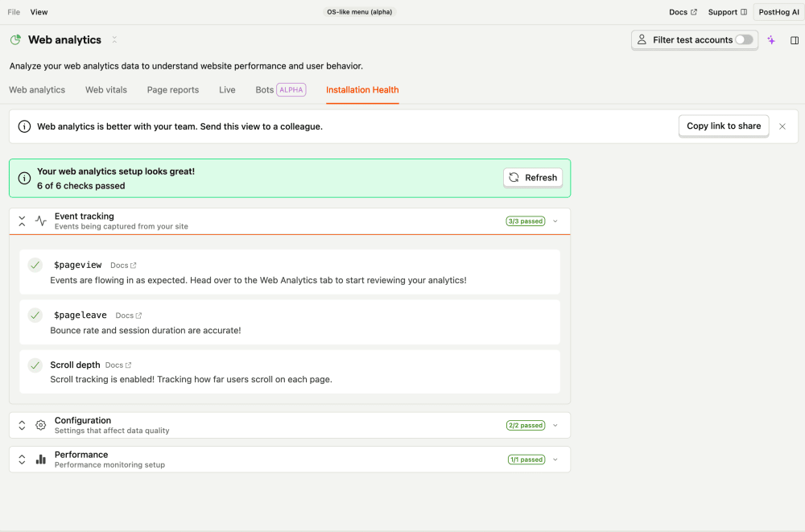The width and height of the screenshot is (805, 532).
Task: Click the Configuration gear icon
Action: tap(40, 425)
